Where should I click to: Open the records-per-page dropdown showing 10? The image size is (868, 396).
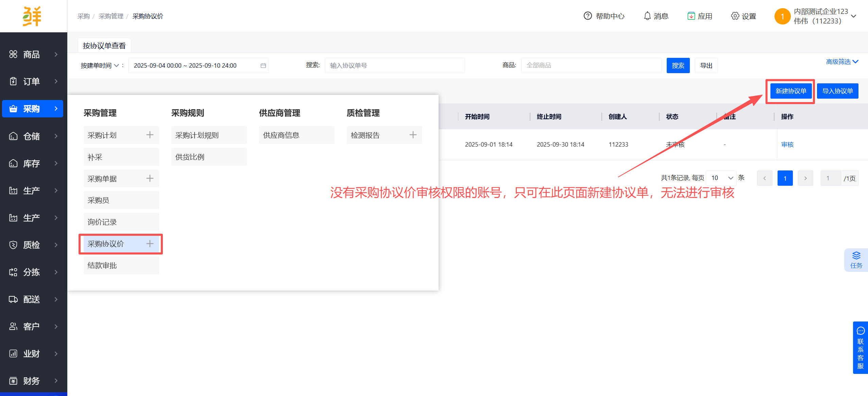pyautogui.click(x=721, y=178)
